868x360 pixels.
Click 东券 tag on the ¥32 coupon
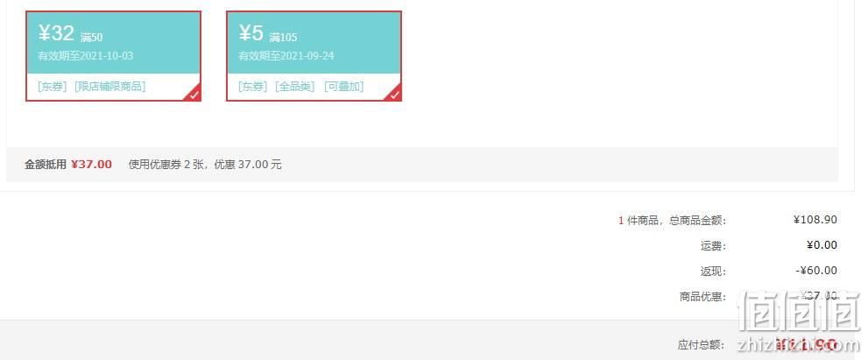click(52, 87)
